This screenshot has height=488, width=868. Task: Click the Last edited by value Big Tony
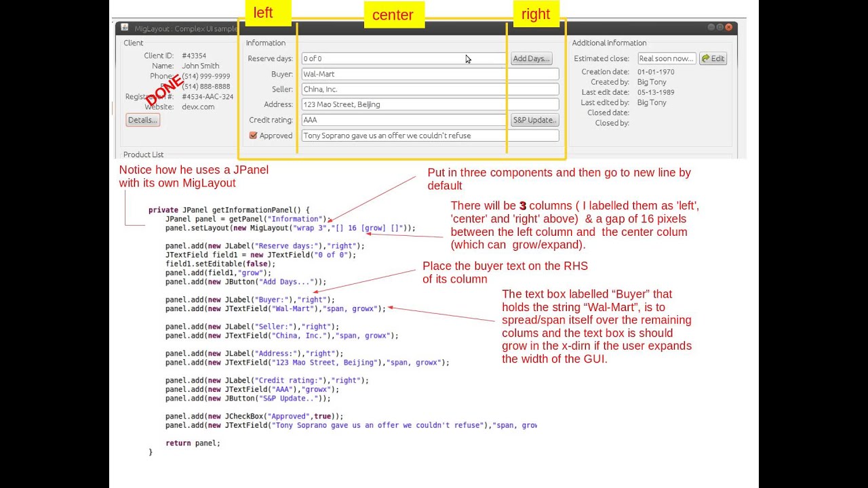(x=652, y=102)
